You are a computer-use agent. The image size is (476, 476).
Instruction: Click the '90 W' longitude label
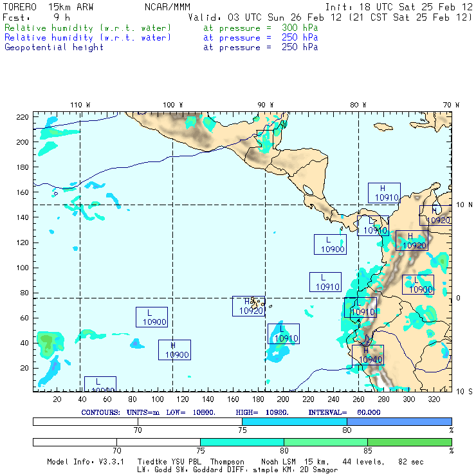[x=266, y=105]
